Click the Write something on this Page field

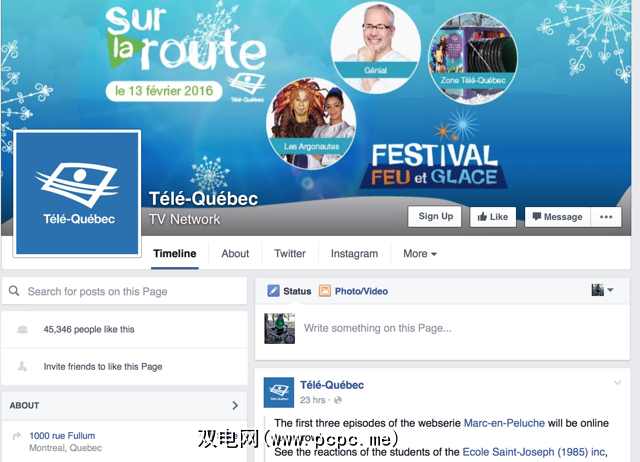[463, 328]
